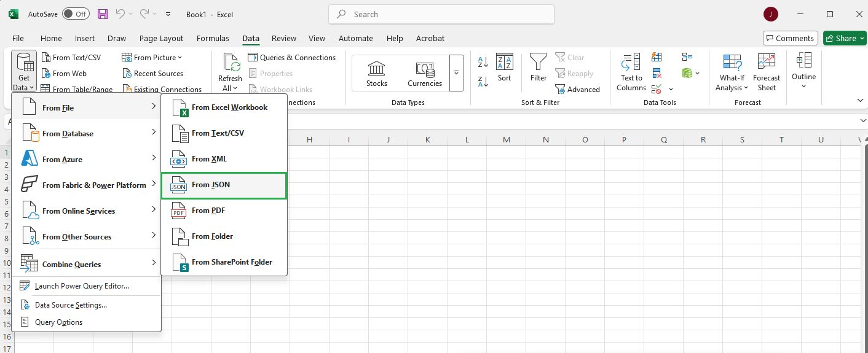Sort A to Z ascending
Image resolution: width=868 pixels, height=353 pixels.
[x=483, y=61]
